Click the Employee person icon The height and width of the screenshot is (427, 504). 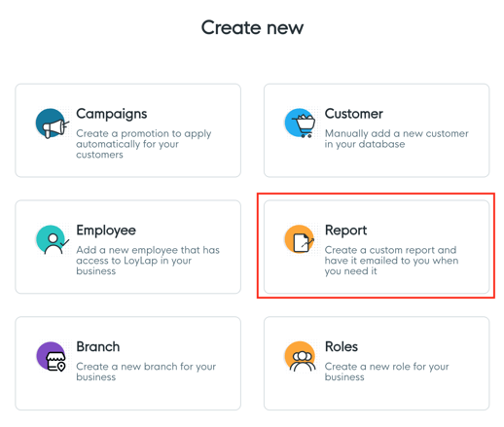[x=53, y=239]
